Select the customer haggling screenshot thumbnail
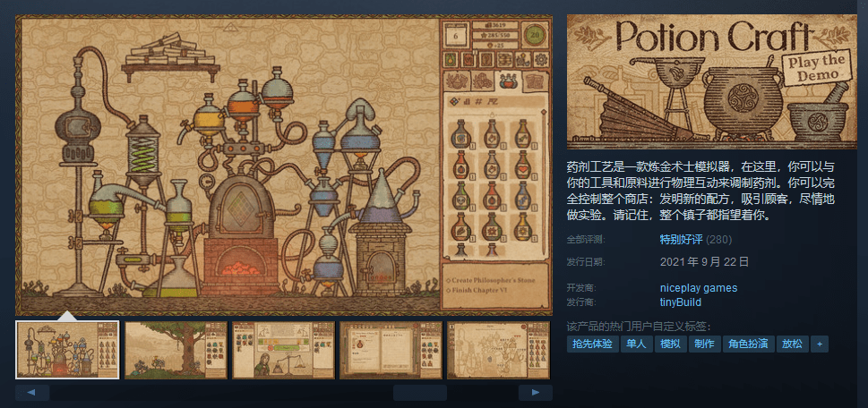This screenshot has width=868, height=408. (x=283, y=350)
